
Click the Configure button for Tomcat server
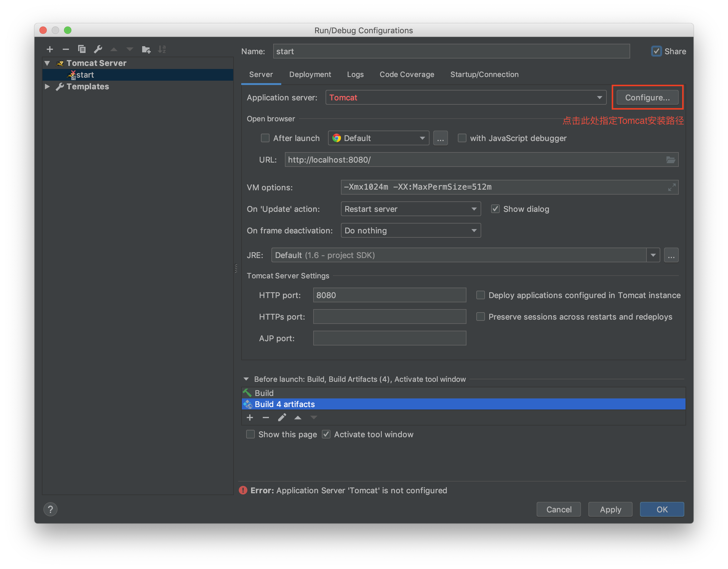pos(647,98)
